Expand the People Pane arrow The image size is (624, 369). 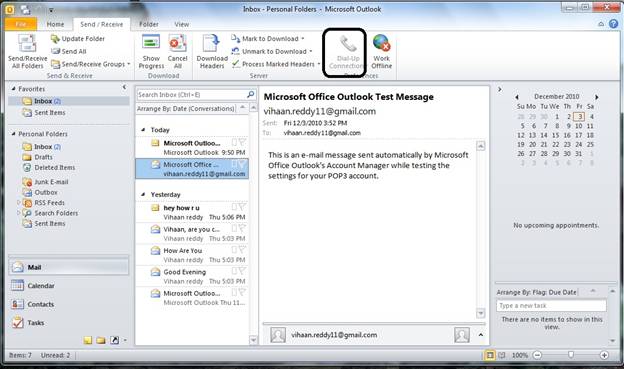[481, 335]
